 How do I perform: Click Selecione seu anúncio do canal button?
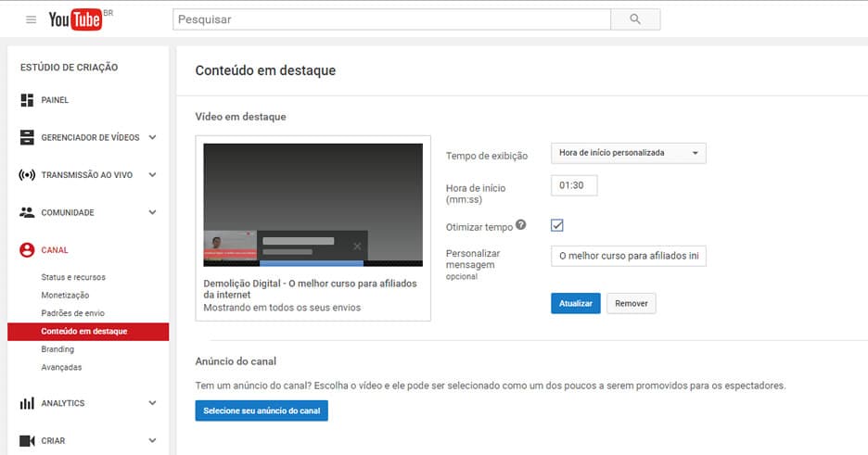pyautogui.click(x=262, y=411)
